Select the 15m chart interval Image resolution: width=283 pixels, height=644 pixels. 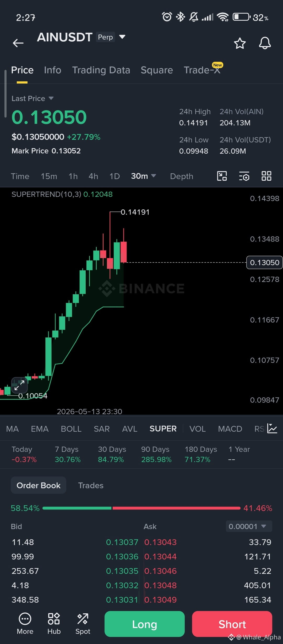[49, 176]
